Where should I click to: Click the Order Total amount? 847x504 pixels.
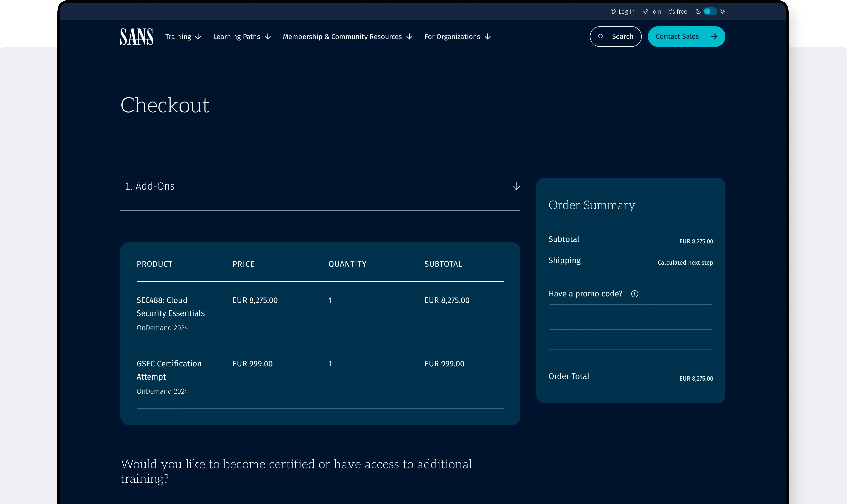click(696, 379)
